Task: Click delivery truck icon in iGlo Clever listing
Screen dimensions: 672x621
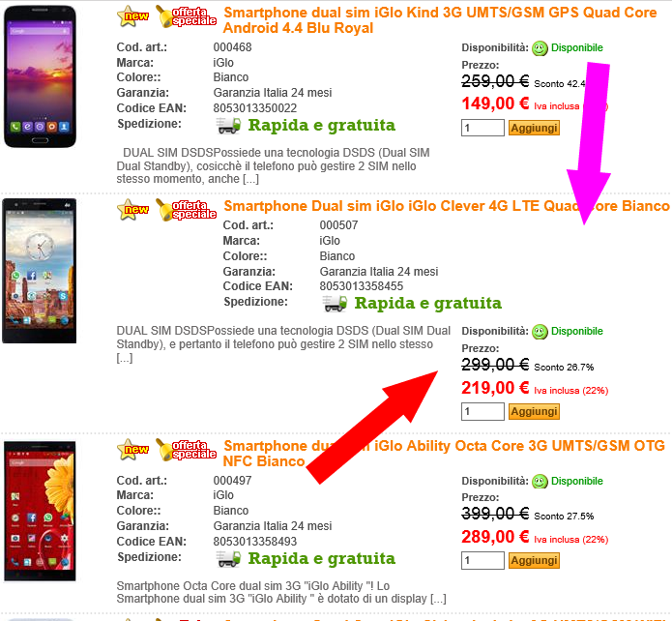Action: 335,303
